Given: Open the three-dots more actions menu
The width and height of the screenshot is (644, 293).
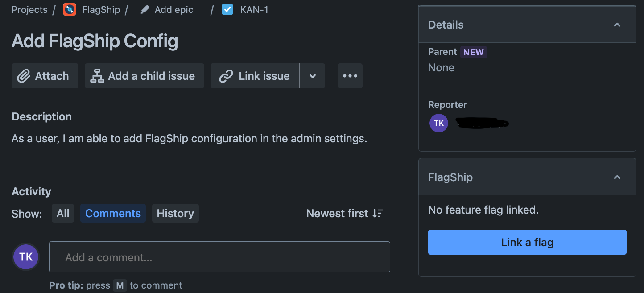Looking at the screenshot, I should (350, 76).
